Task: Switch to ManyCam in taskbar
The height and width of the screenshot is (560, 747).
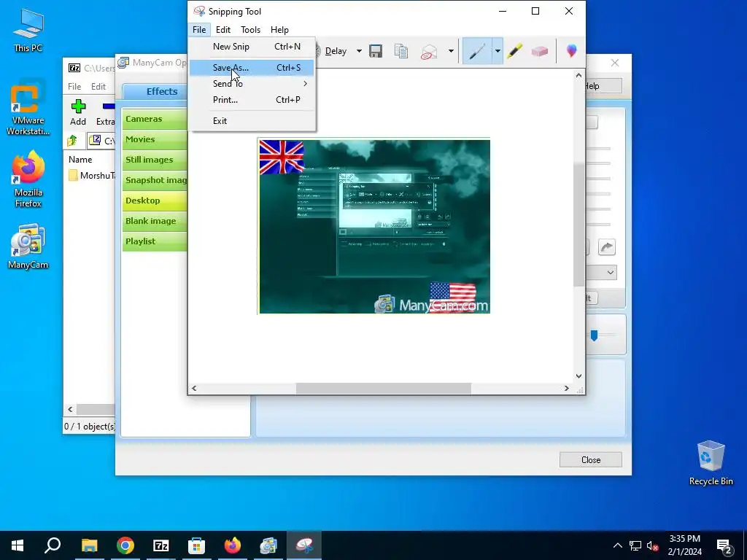Action: pos(268,545)
